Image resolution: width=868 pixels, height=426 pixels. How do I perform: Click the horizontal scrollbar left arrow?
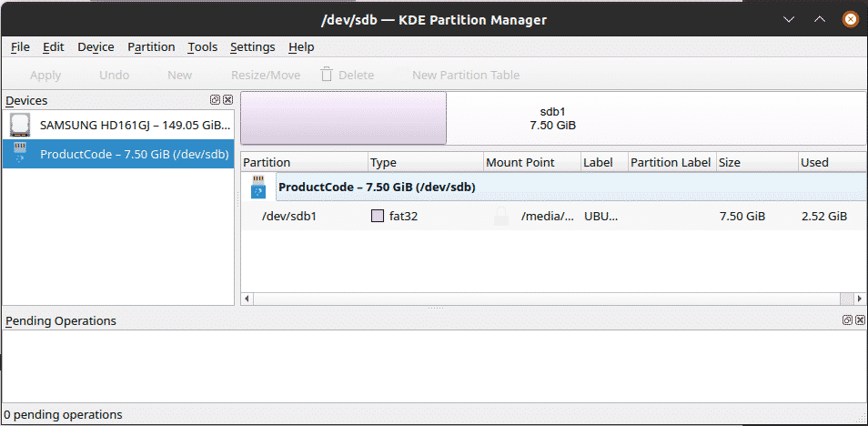pyautogui.click(x=247, y=299)
